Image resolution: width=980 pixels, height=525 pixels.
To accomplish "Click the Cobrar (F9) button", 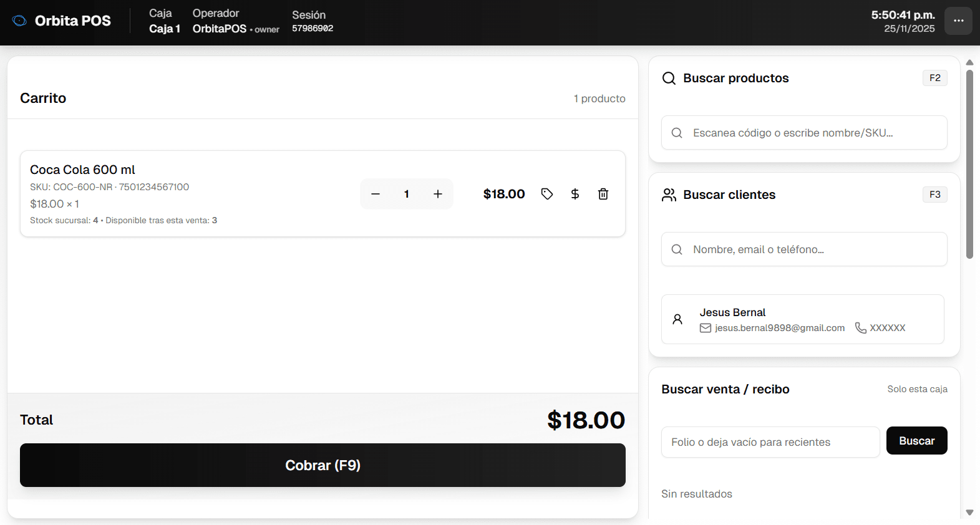I will (x=323, y=465).
